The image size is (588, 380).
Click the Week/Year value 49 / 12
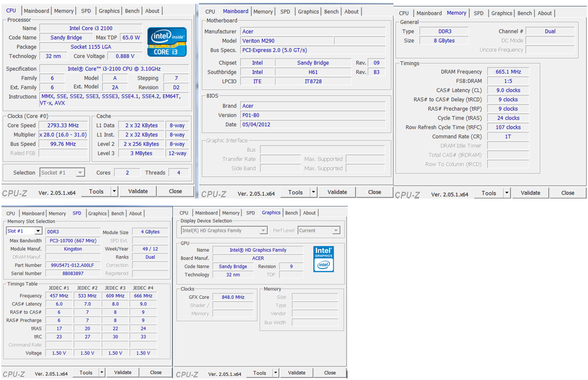(x=150, y=249)
